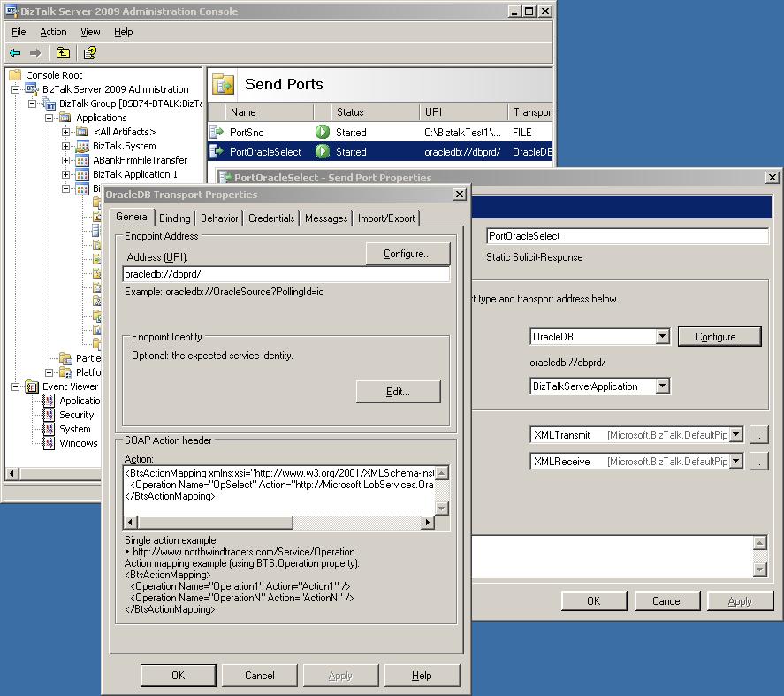
Task: Expand the BizTalk.System node
Action: pyautogui.click(x=65, y=146)
